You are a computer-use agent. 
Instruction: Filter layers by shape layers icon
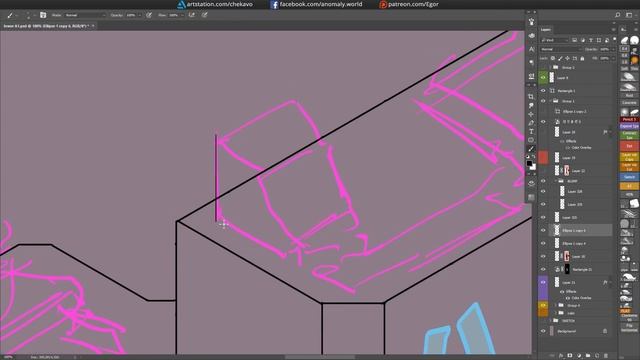tap(599, 40)
